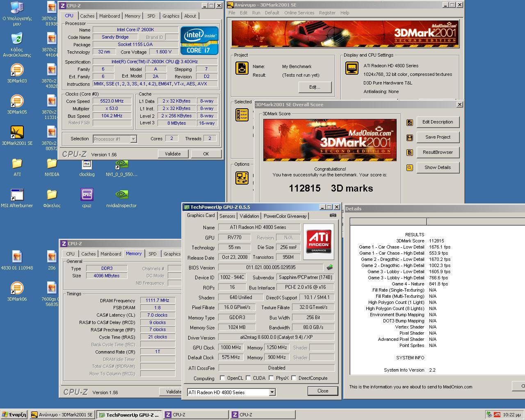Click the Edit... button in Project
This screenshot has height=420, width=525.
[315, 87]
